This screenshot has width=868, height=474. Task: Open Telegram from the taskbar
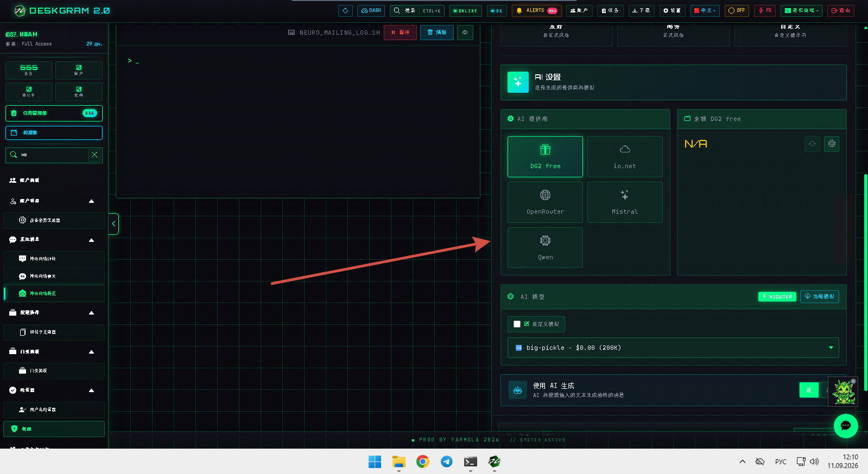click(446, 462)
